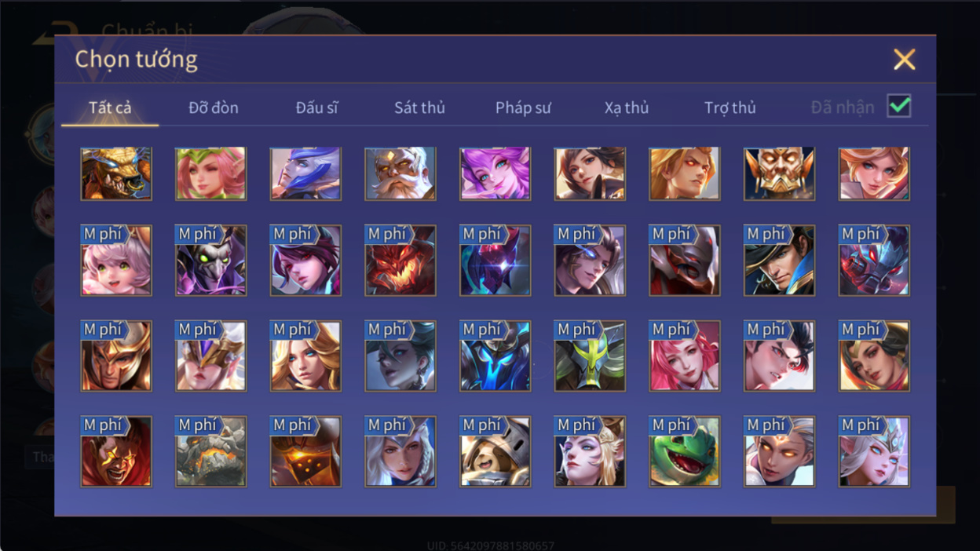Screen dimensions: 980x551
Task: Open the Xạ thủ tab
Action: [x=627, y=108]
